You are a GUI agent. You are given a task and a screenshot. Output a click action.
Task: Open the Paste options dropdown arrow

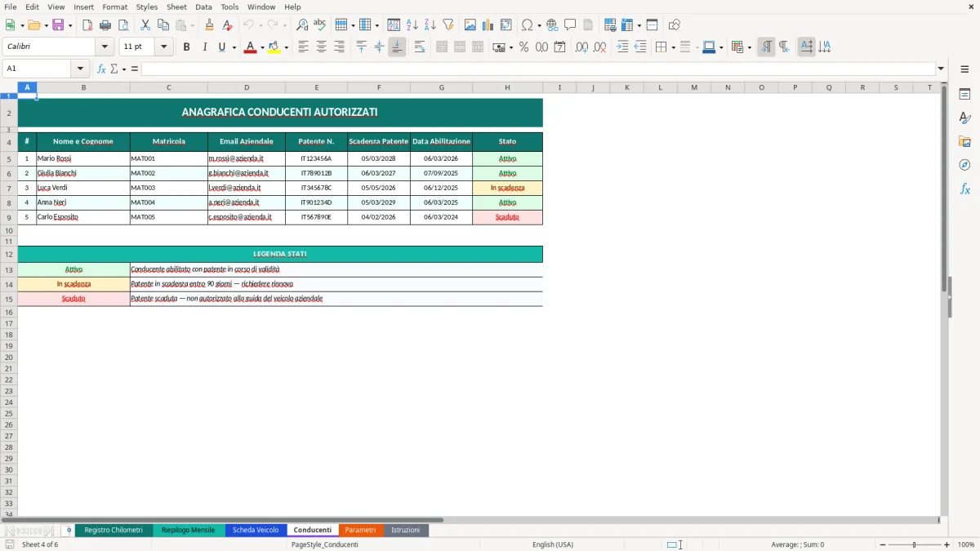coord(193,25)
